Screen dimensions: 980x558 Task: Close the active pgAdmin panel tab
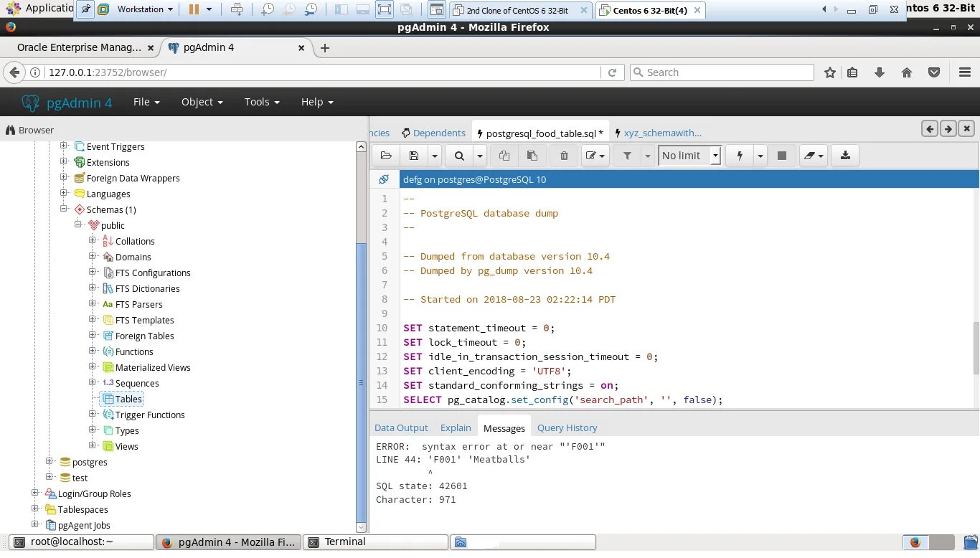966,129
